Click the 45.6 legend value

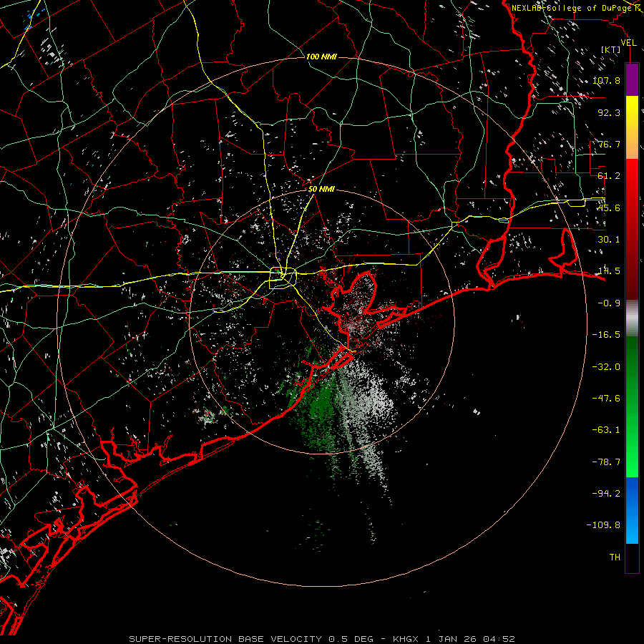pos(609,208)
